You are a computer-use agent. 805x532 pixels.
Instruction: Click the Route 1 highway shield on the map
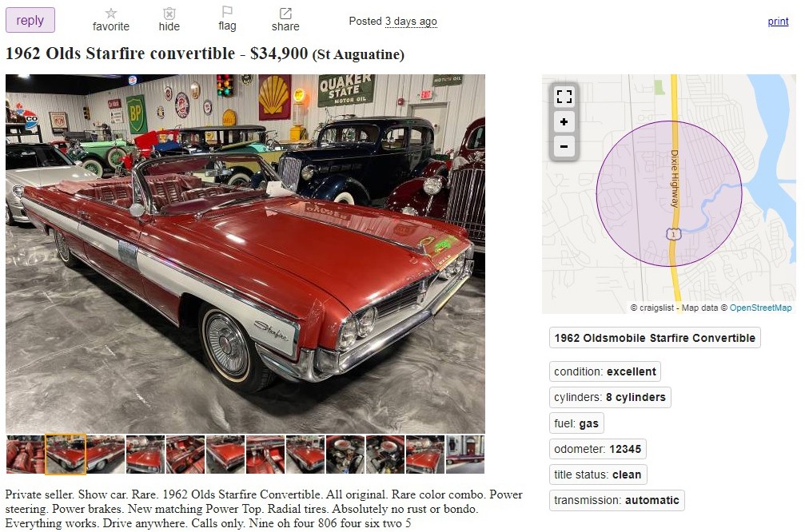click(674, 234)
